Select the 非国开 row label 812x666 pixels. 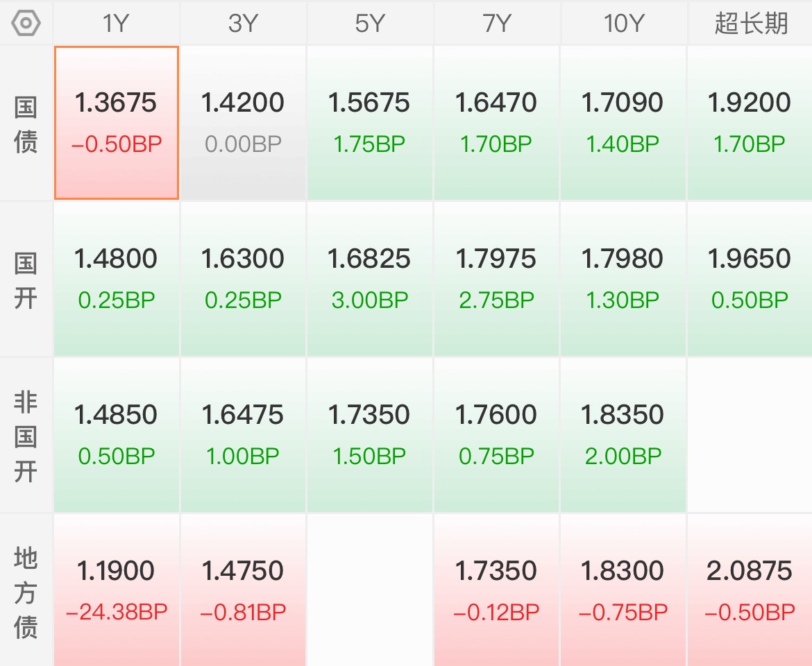[x=26, y=436]
